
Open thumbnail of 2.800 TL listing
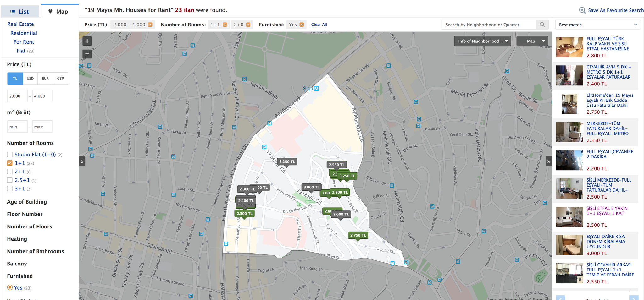[569, 47]
